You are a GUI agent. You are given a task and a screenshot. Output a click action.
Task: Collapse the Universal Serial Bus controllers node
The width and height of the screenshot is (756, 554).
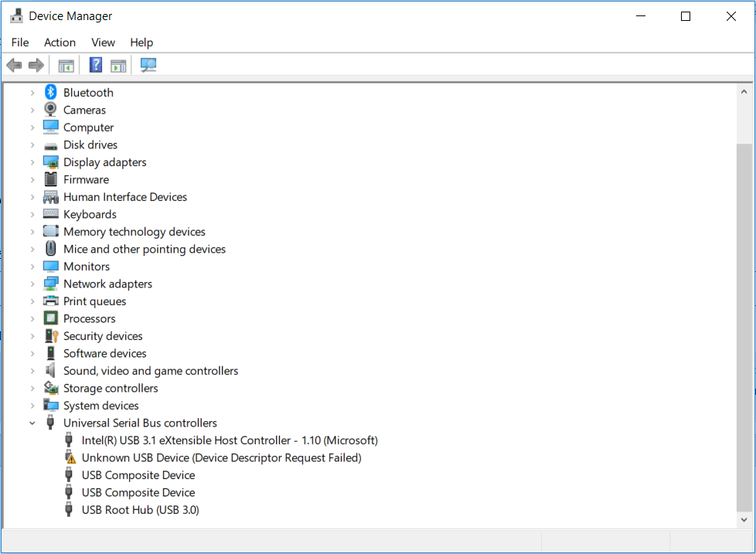tap(32, 423)
